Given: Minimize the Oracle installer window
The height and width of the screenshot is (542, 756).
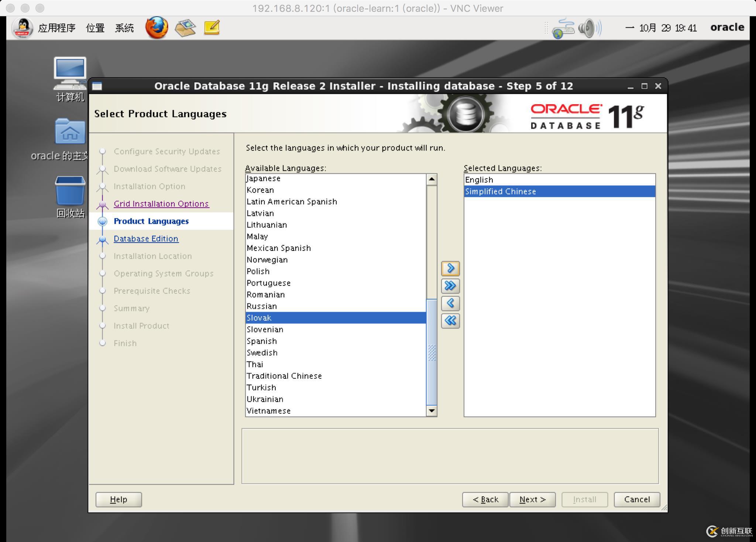Looking at the screenshot, I should pyautogui.click(x=630, y=86).
